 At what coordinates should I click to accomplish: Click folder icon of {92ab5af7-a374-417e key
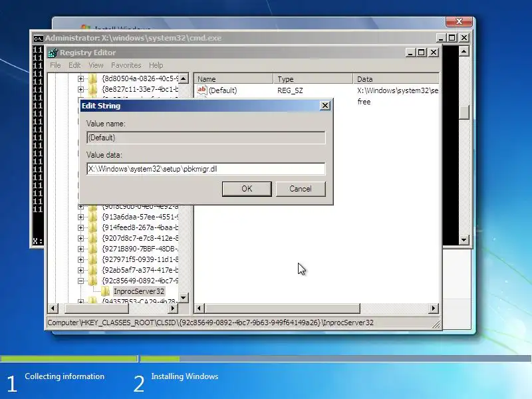(x=93, y=270)
